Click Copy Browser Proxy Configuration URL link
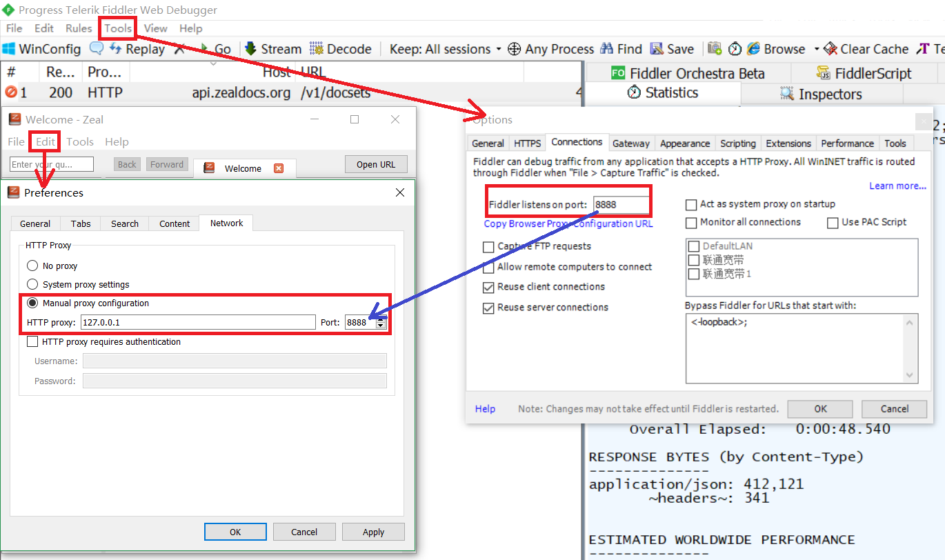 click(568, 223)
